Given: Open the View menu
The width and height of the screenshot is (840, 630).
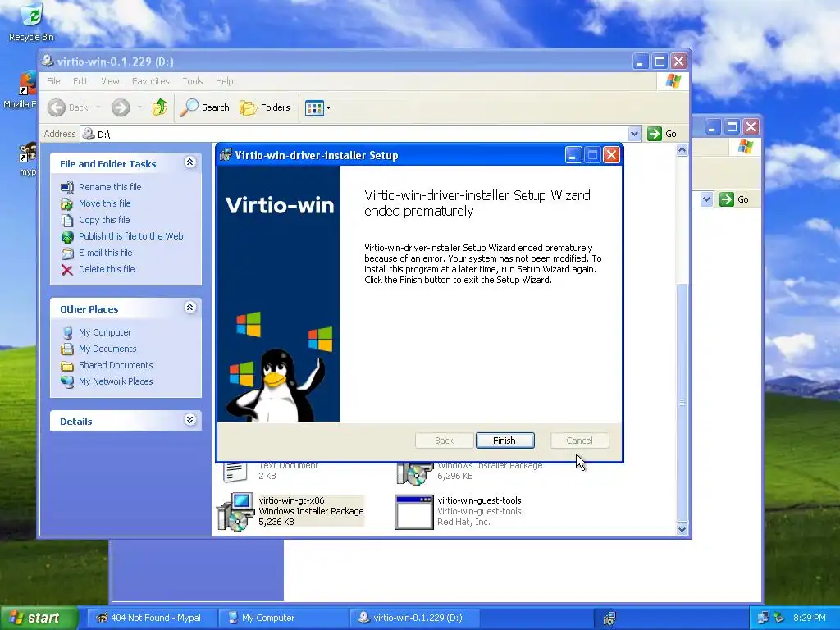Looking at the screenshot, I should 111,81.
